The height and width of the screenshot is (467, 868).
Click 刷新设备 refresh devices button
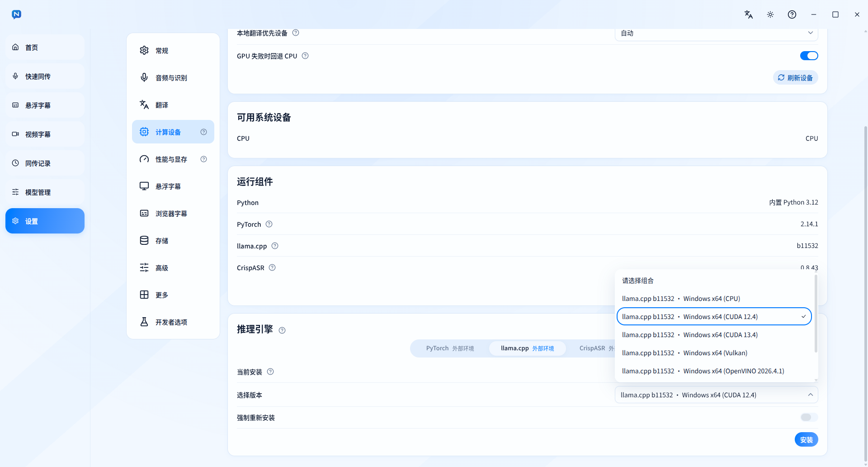pos(795,78)
